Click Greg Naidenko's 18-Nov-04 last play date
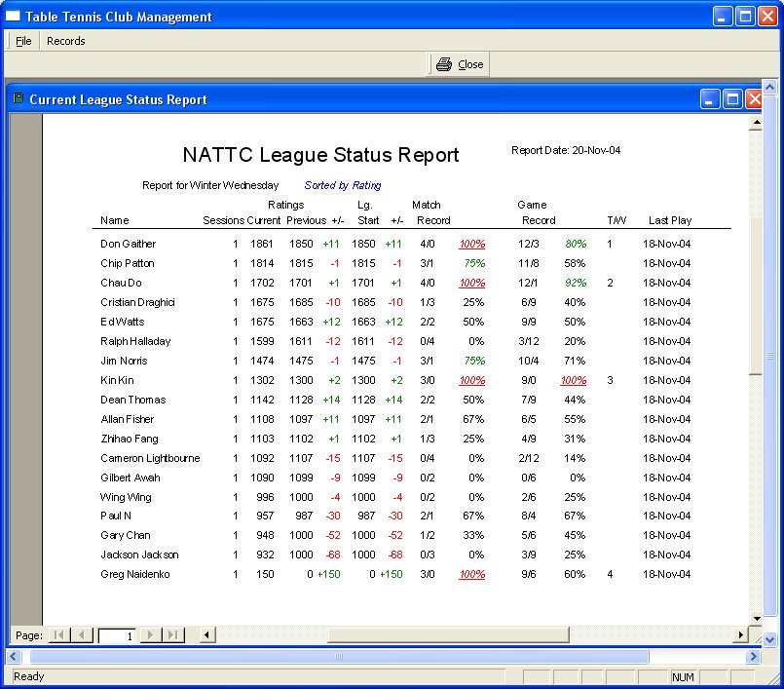Screen dimensions: 784x689 (666, 574)
